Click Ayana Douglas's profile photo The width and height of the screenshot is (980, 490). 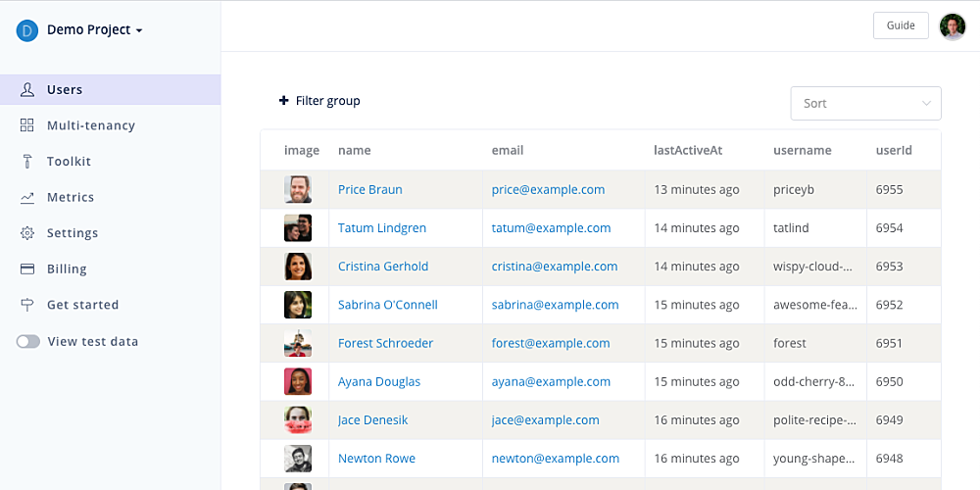(298, 382)
